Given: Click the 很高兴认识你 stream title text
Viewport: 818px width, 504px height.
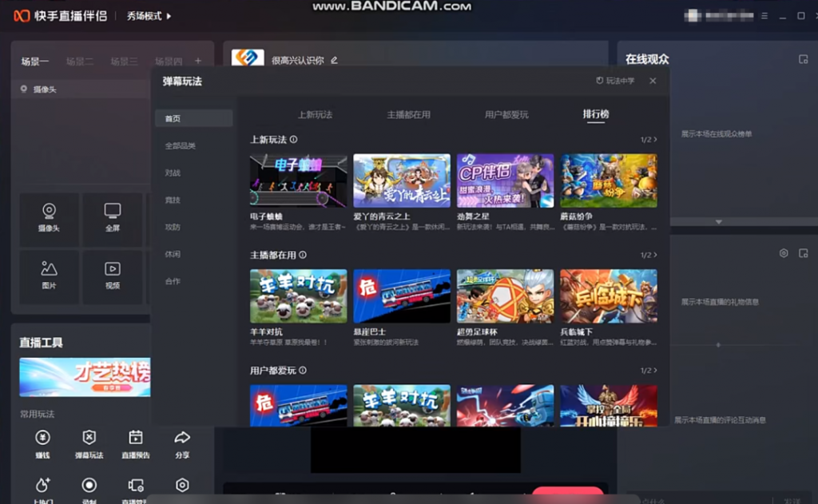Looking at the screenshot, I should coord(298,61).
